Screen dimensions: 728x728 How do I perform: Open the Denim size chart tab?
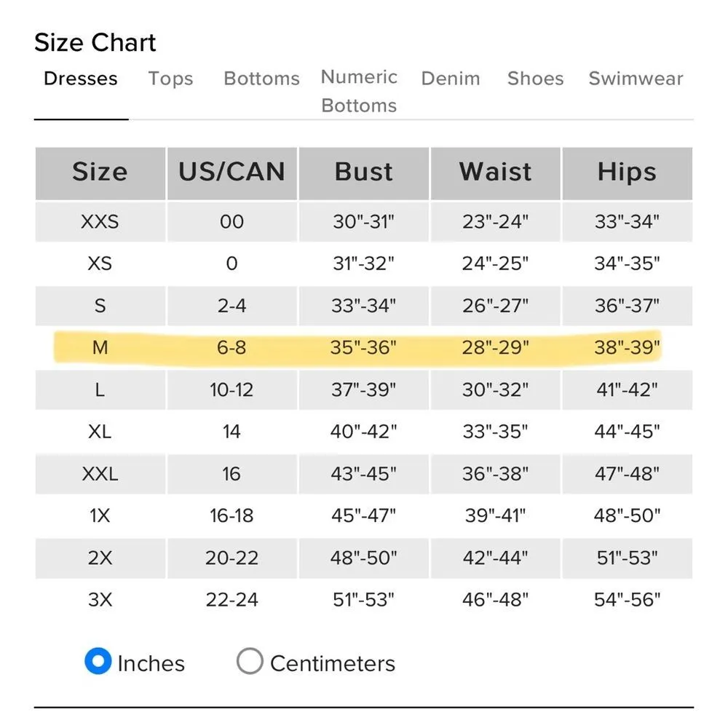coord(451,79)
